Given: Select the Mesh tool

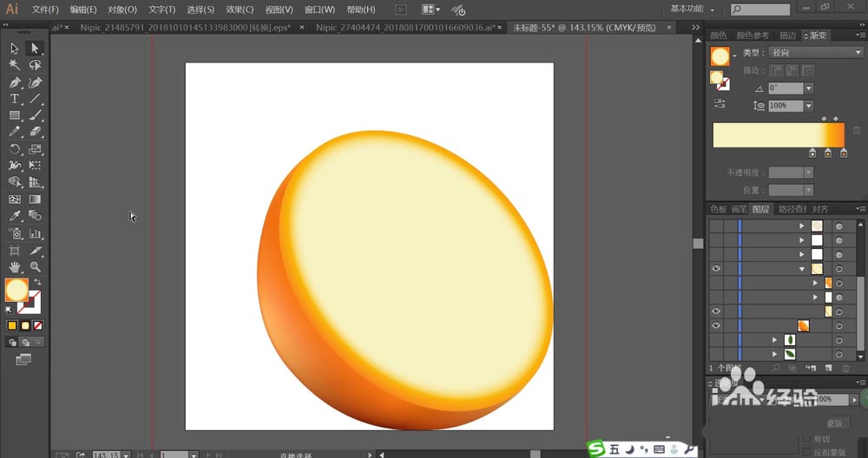Looking at the screenshot, I should [x=15, y=200].
